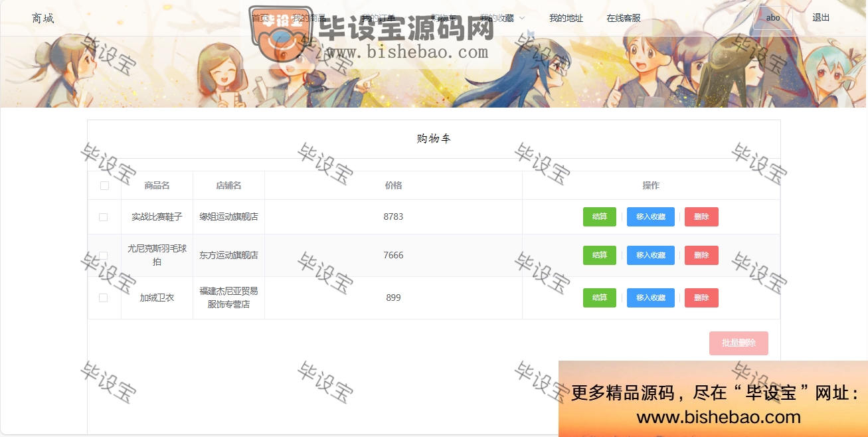Screen dimensions: 868x437
Task: Click 移入收藏 in the 尤尼克斯羽毛球拍 row
Action: 651,255
